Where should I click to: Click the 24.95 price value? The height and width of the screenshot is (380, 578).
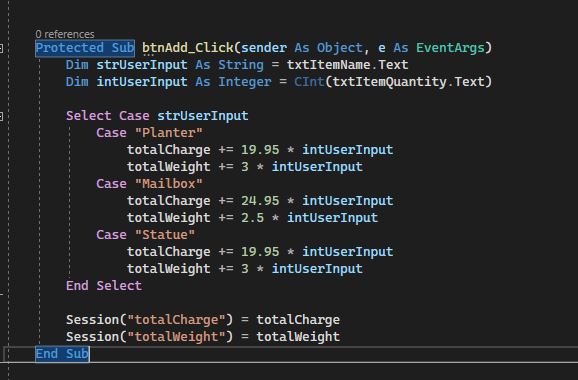coord(260,201)
